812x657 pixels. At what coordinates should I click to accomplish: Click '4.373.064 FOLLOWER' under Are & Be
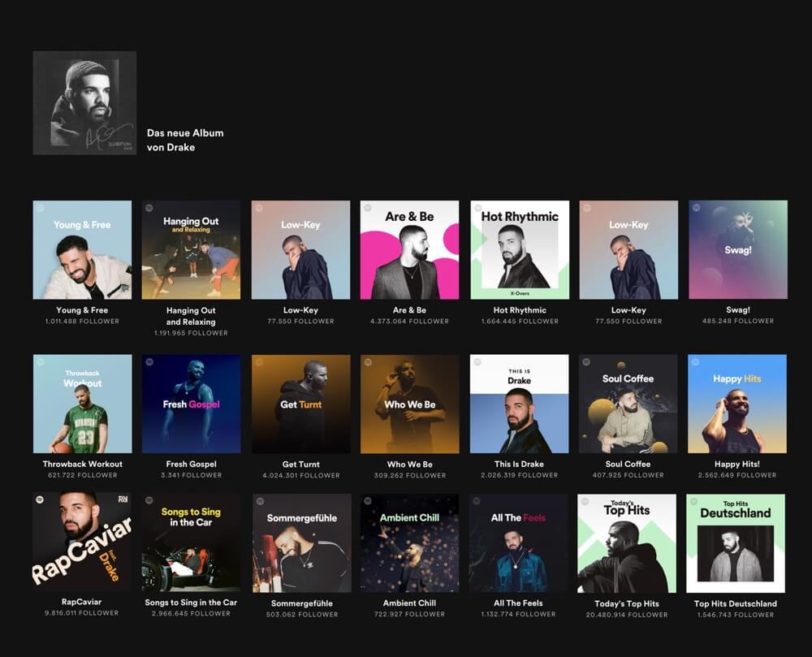point(409,321)
